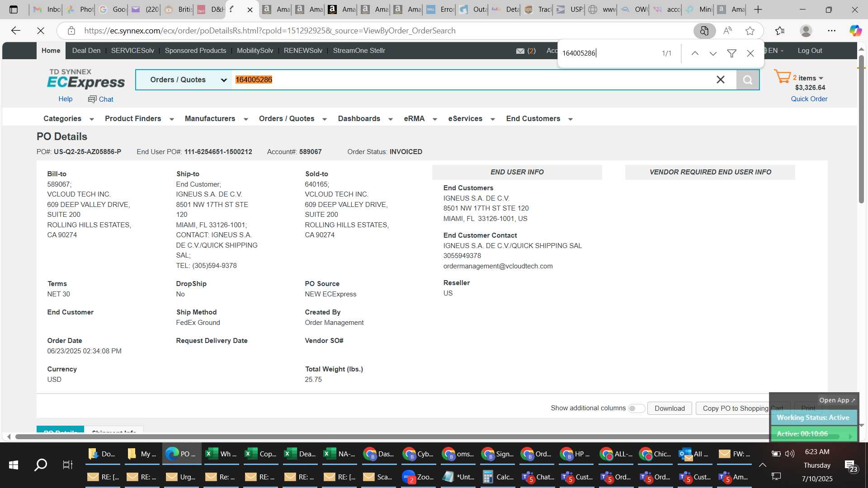Open SERVICESolv in top navigation

point(132,51)
